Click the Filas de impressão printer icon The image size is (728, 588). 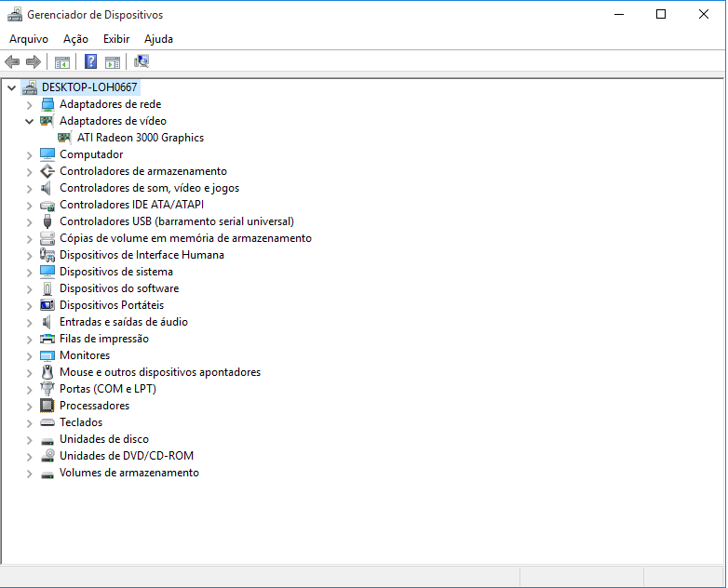click(x=47, y=339)
